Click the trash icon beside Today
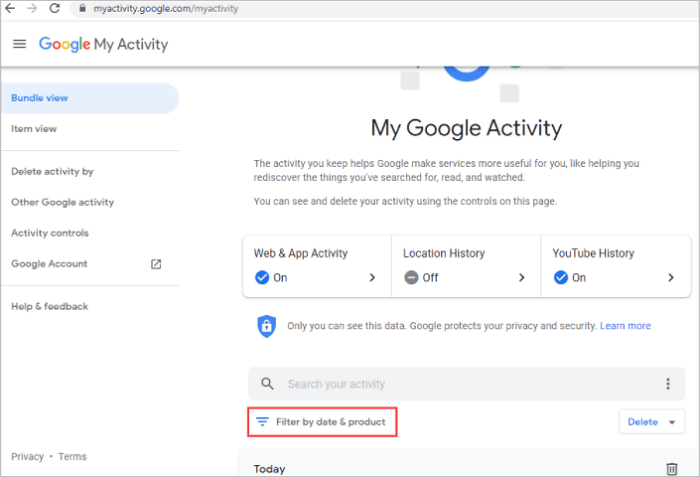This screenshot has width=700, height=477. tap(671, 469)
